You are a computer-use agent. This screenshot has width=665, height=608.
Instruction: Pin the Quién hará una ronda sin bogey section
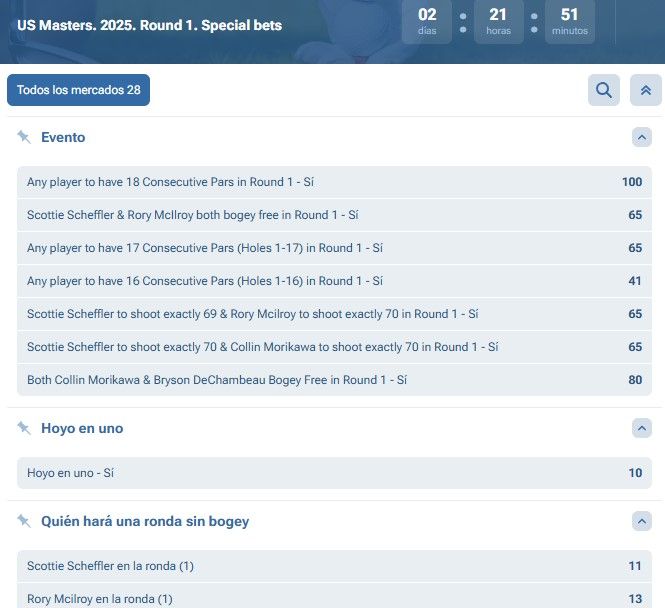24,521
